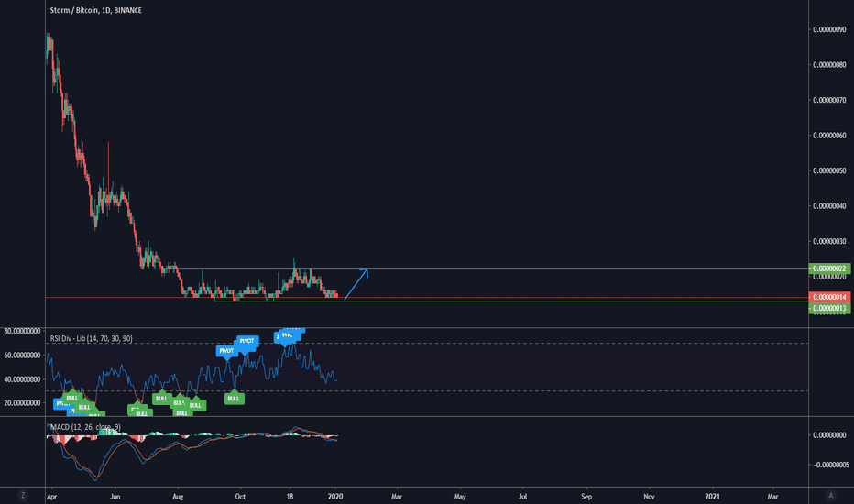Click the Nov label on time axis
The image size is (854, 504).
650,497
